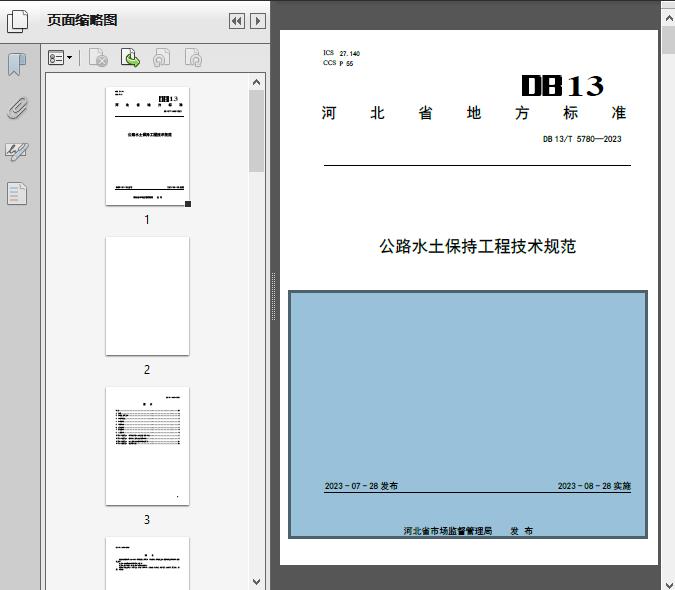Image resolution: width=675 pixels, height=590 pixels.
Task: Click the standard number DB 13/T 5780—2023
Action: pyautogui.click(x=582, y=139)
